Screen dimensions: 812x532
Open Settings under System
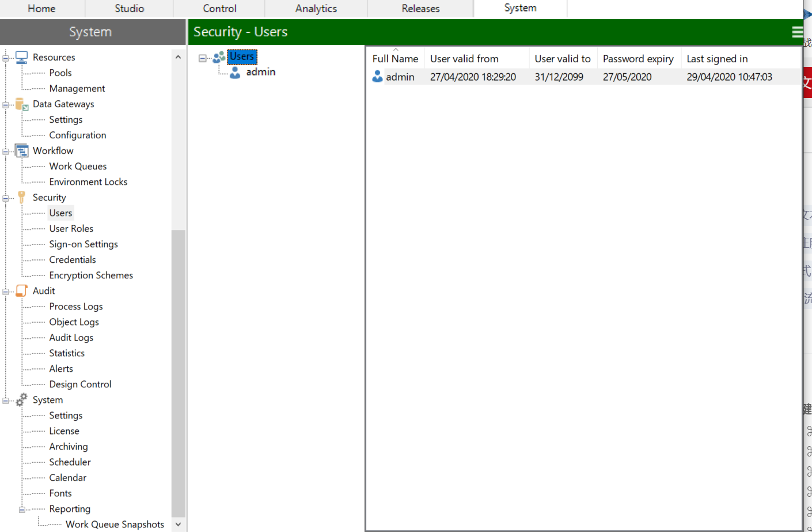[x=66, y=415]
